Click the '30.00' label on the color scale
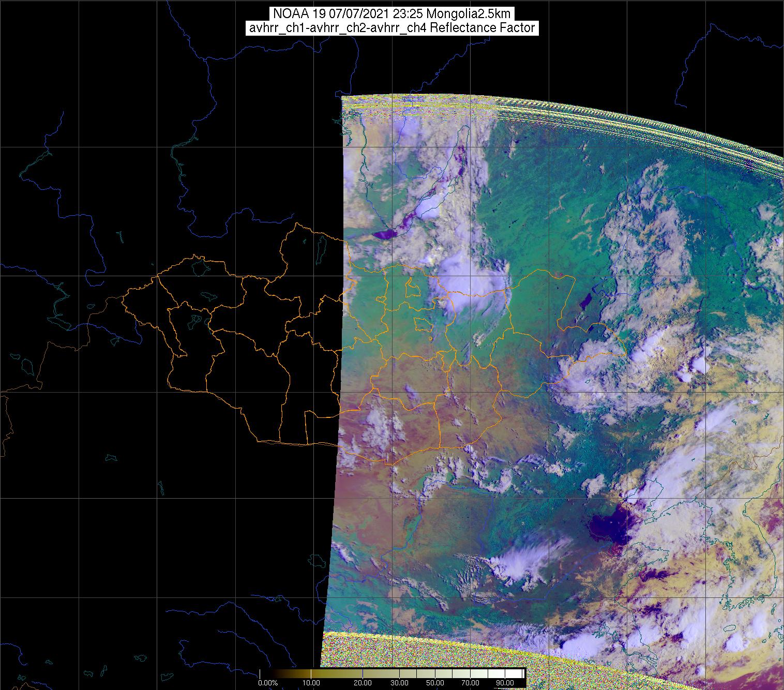The width and height of the screenshot is (784, 690). (399, 683)
